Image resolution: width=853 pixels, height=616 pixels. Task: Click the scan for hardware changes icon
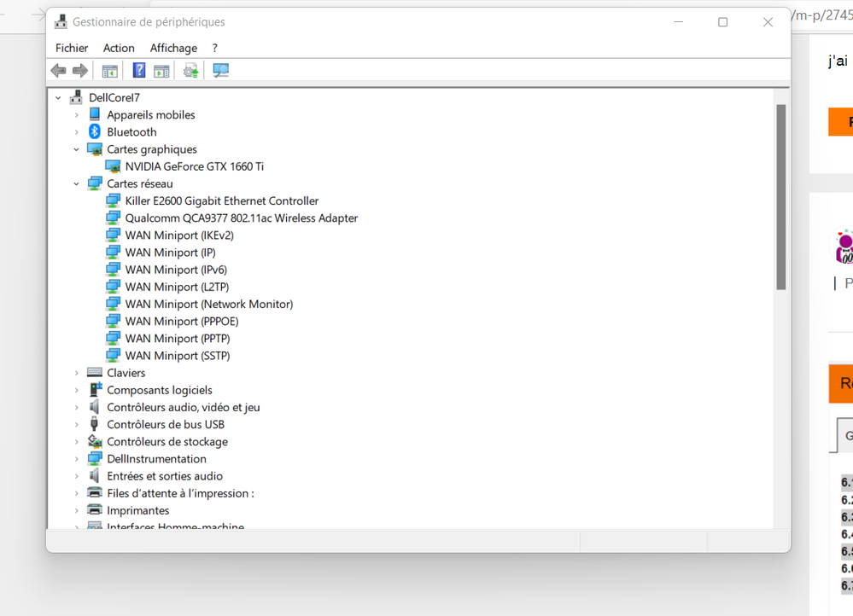point(221,71)
